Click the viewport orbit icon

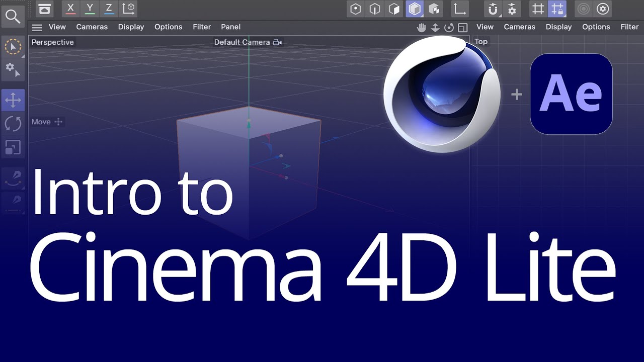click(x=449, y=28)
